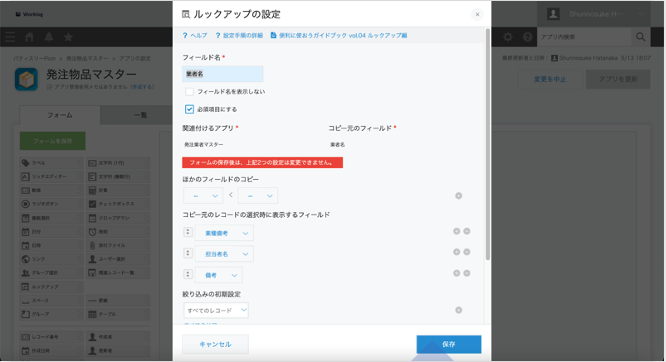This screenshot has width=666, height=362.
Task: Select the ドロップダウン field in palette
Action: click(118, 218)
